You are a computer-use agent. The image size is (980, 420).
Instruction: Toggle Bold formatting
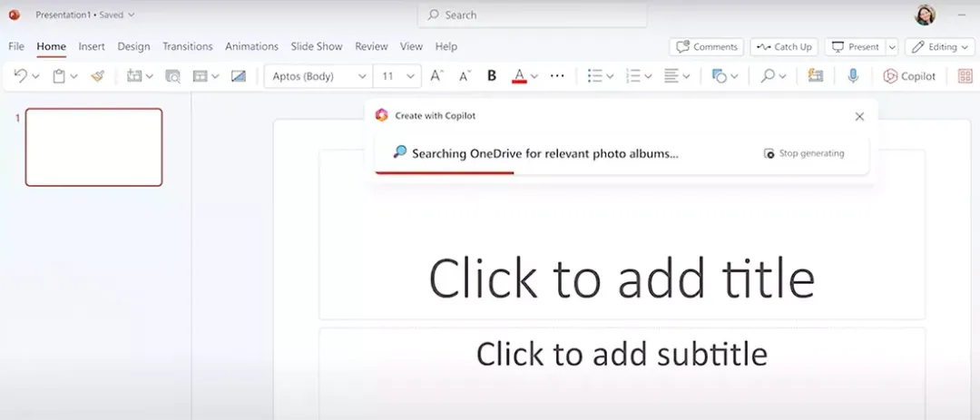492,76
